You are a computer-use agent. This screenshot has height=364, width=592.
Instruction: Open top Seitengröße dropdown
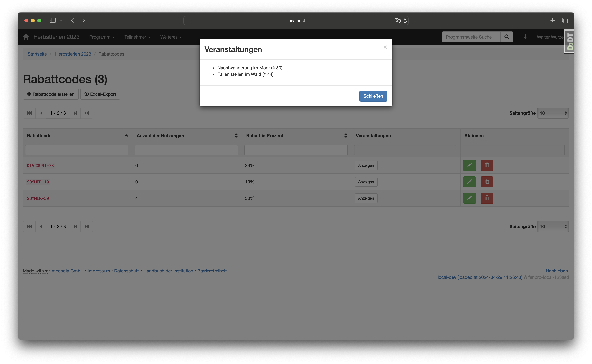[x=553, y=113]
